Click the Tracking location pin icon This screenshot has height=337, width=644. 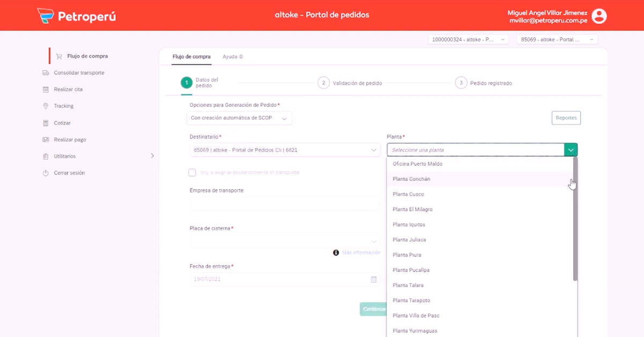[x=46, y=106]
